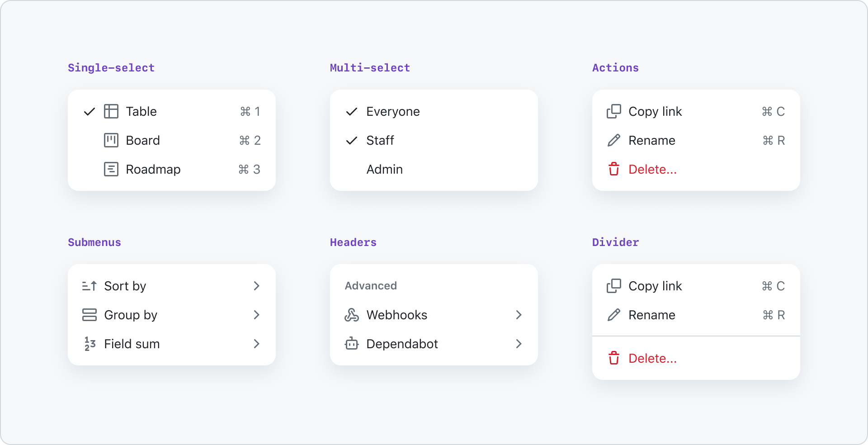Viewport: 868px width, 445px height.
Task: Click the Advanced section header
Action: tap(371, 286)
